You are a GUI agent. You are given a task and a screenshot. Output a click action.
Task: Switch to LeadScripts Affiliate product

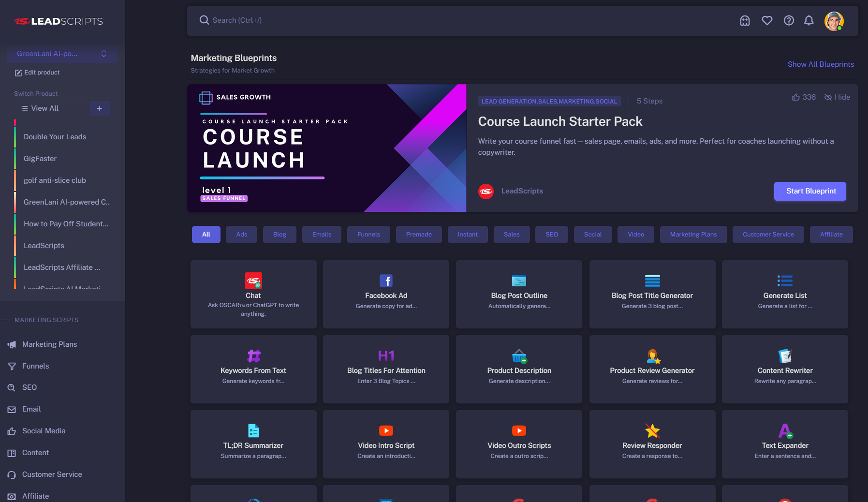63,267
